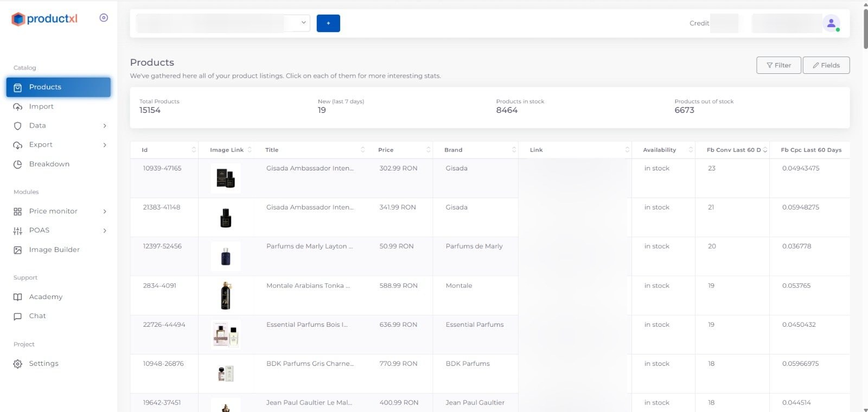Click the Essential Parfums Bois title

tap(307, 325)
